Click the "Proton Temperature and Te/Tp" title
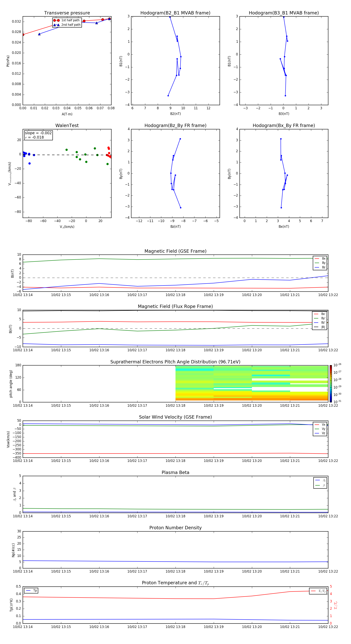The height and width of the screenshot is (644, 351). pyautogui.click(x=175, y=583)
